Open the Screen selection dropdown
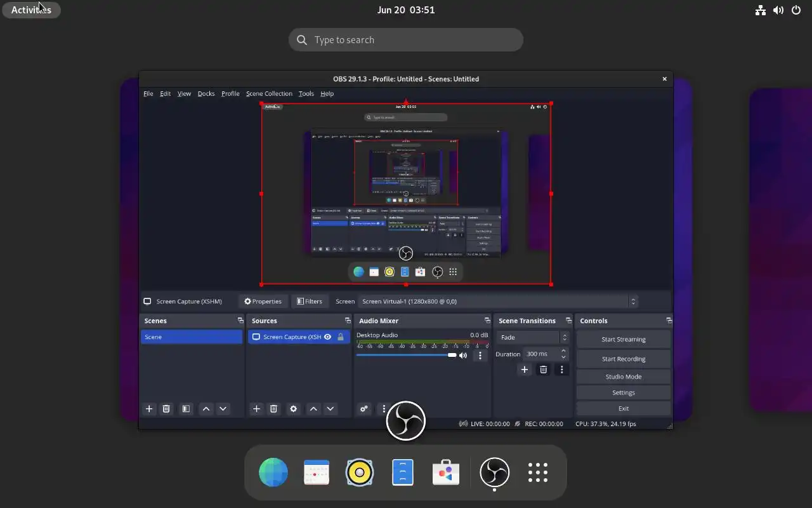 497,302
